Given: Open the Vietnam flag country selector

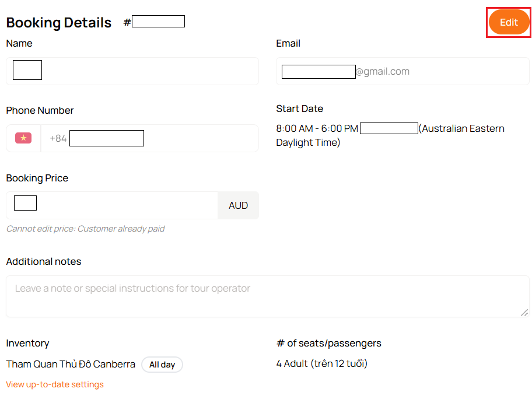Looking at the screenshot, I should (x=23, y=138).
